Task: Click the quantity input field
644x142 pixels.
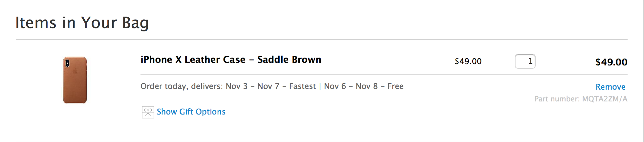Action: (525, 61)
